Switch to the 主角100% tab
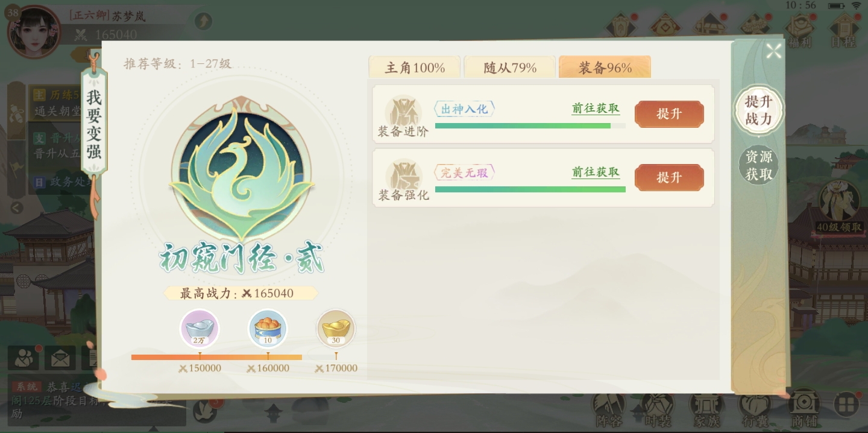This screenshot has height=433, width=868. click(x=415, y=68)
